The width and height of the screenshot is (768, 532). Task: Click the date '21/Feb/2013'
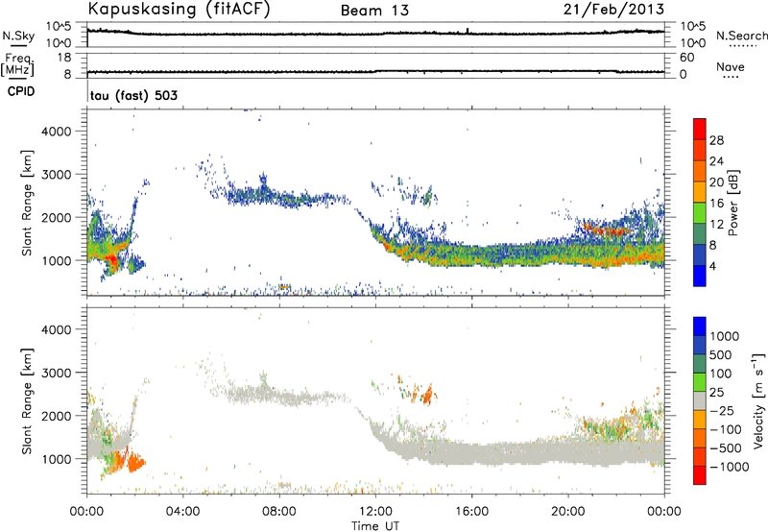[613, 9]
